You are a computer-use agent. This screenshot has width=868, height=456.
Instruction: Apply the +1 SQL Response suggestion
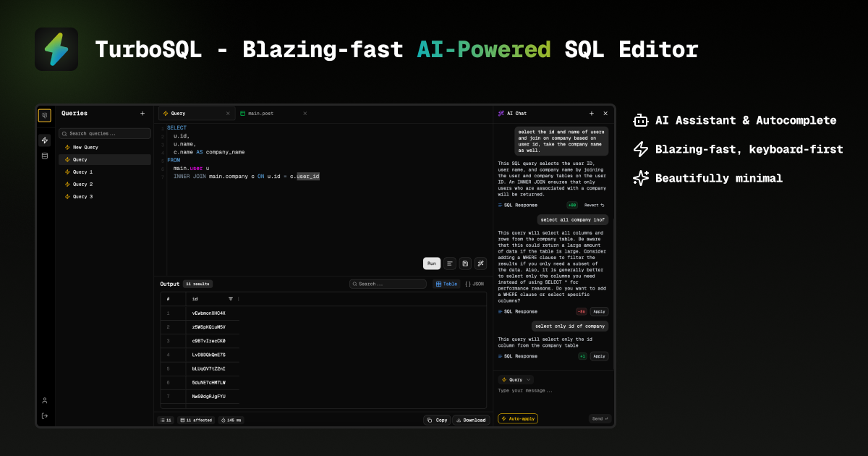click(599, 355)
